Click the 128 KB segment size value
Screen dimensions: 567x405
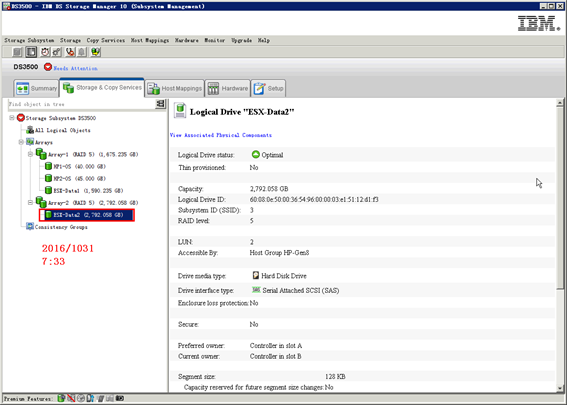(x=335, y=377)
